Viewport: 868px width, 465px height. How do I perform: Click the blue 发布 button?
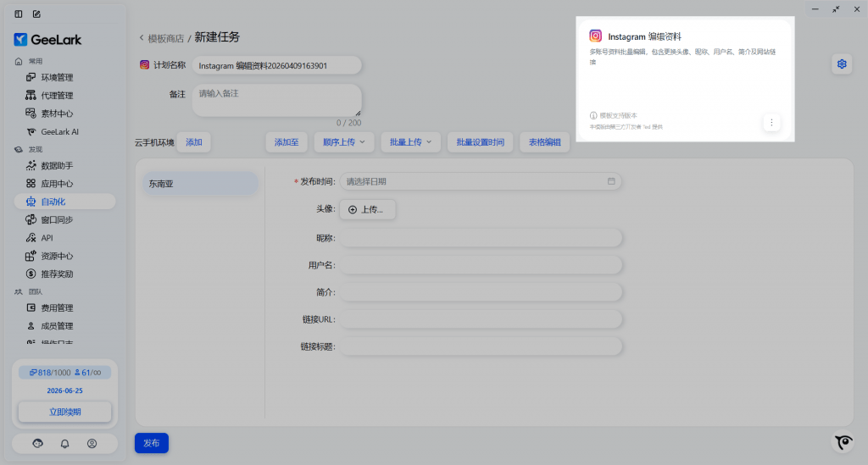point(152,443)
